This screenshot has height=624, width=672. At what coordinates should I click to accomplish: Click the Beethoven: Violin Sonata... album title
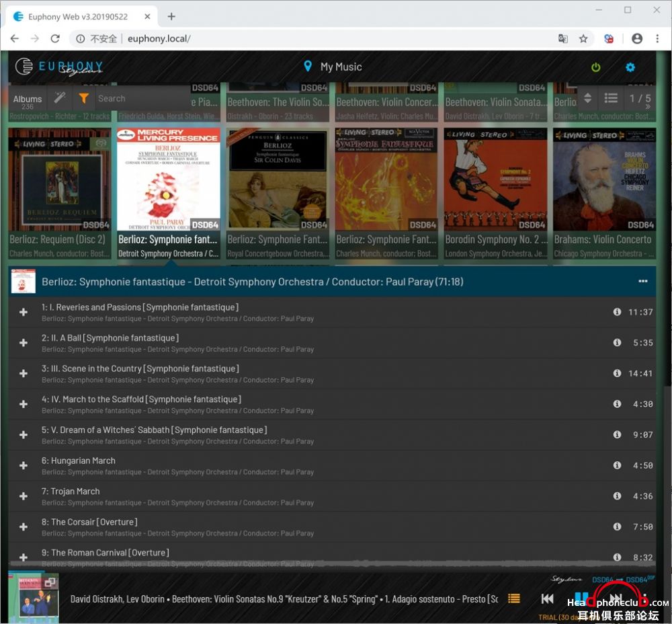tap(496, 102)
